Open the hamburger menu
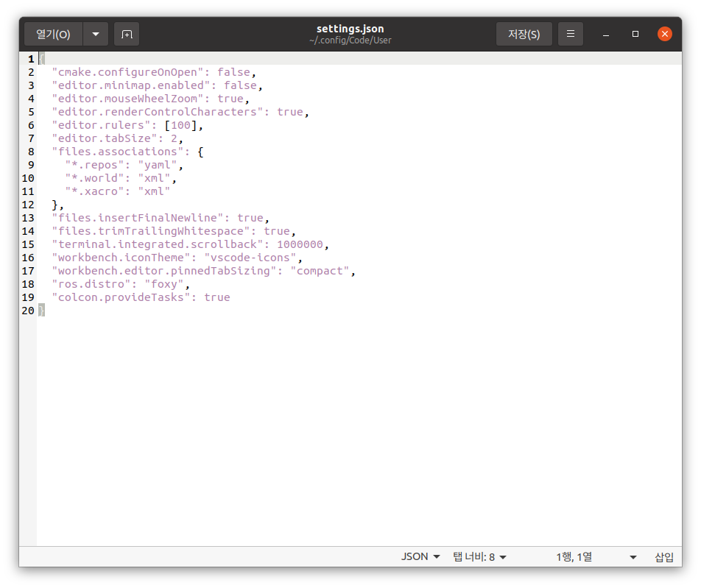 pos(571,34)
